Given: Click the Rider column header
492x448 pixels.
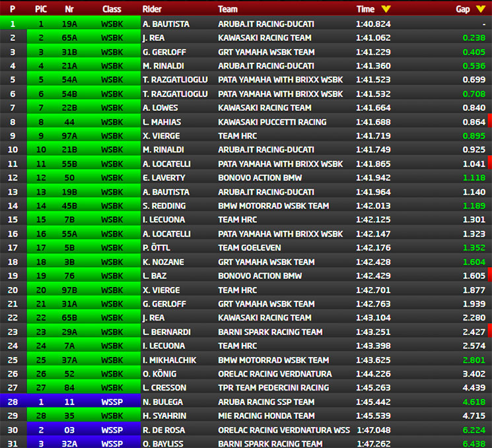Looking at the screenshot, I should tap(152, 9).
